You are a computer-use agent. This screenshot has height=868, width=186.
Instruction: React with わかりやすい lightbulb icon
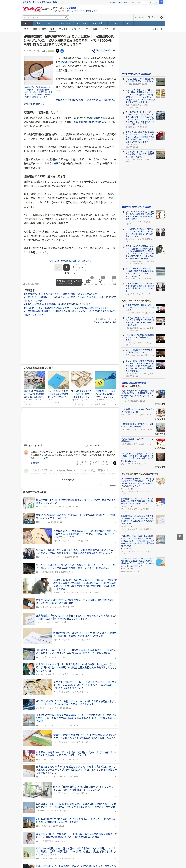pyautogui.click(x=100, y=281)
